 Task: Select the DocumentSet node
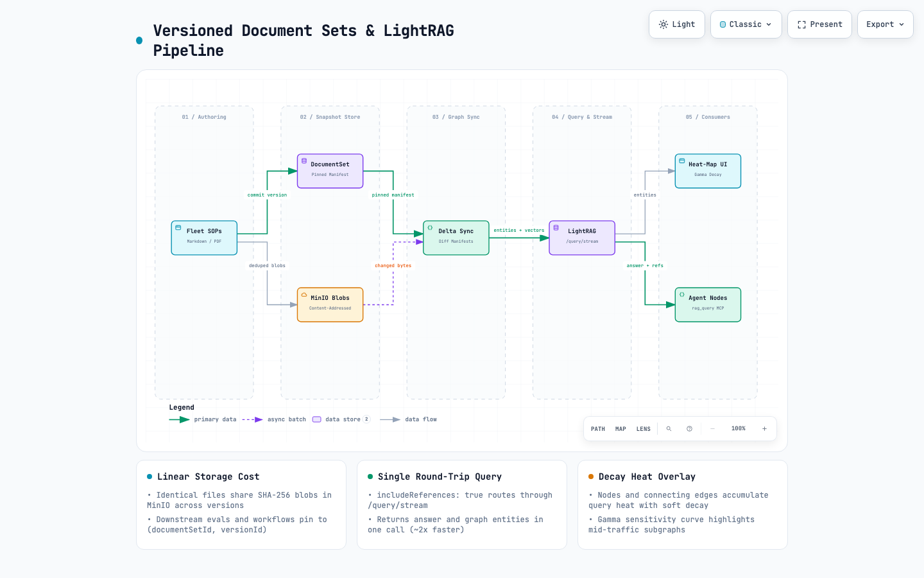pyautogui.click(x=330, y=171)
